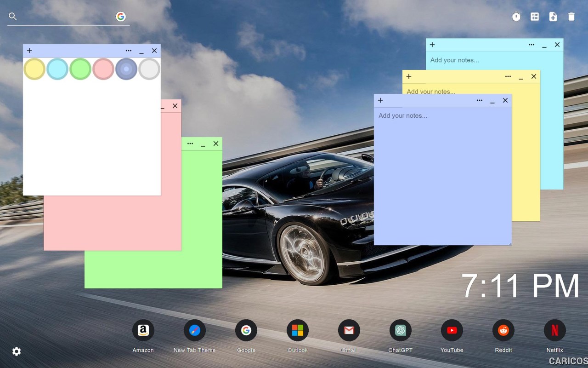The width and height of the screenshot is (588, 368).
Task: Click the blue note's resize corner handle
Action: coord(509,243)
